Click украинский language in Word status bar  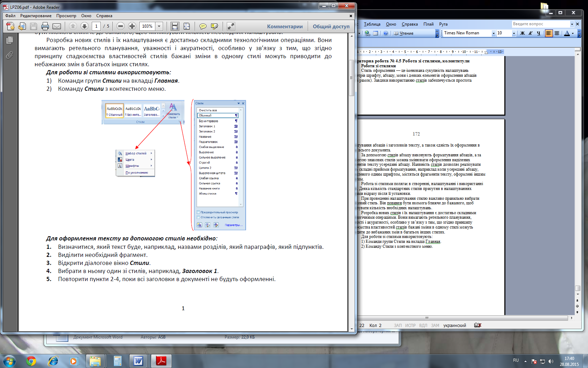click(455, 326)
